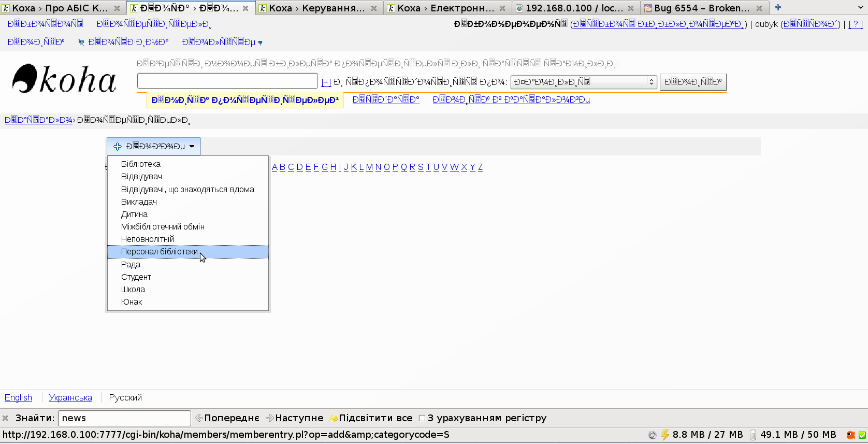The width and height of the screenshot is (868, 444).
Task: Open the library selection combo box beside the search field
Action: [x=584, y=82]
